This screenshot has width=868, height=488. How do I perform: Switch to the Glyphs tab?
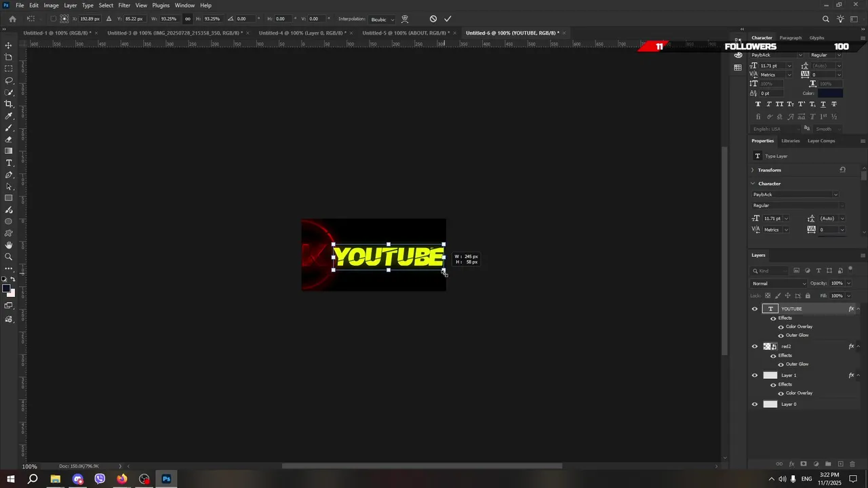coord(816,38)
